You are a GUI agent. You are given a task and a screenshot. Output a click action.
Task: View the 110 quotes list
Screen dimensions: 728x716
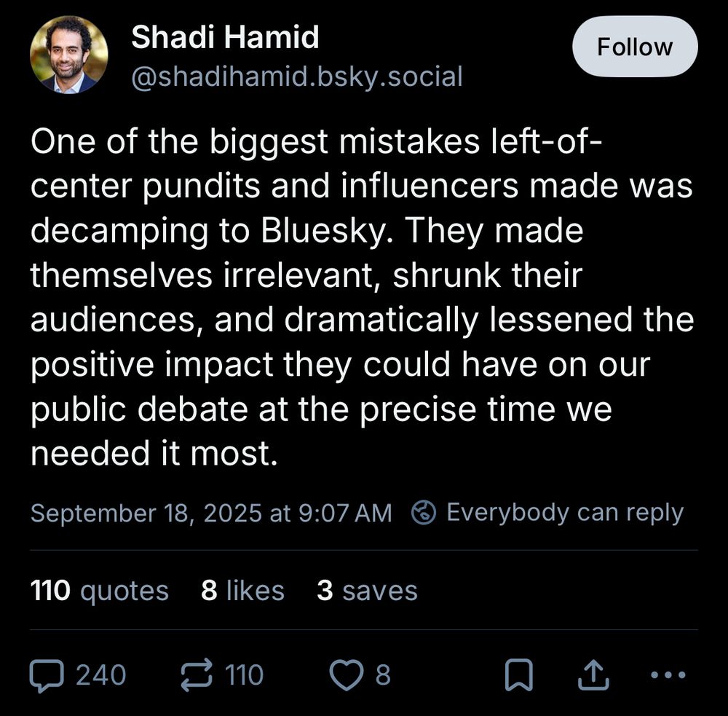(x=100, y=591)
